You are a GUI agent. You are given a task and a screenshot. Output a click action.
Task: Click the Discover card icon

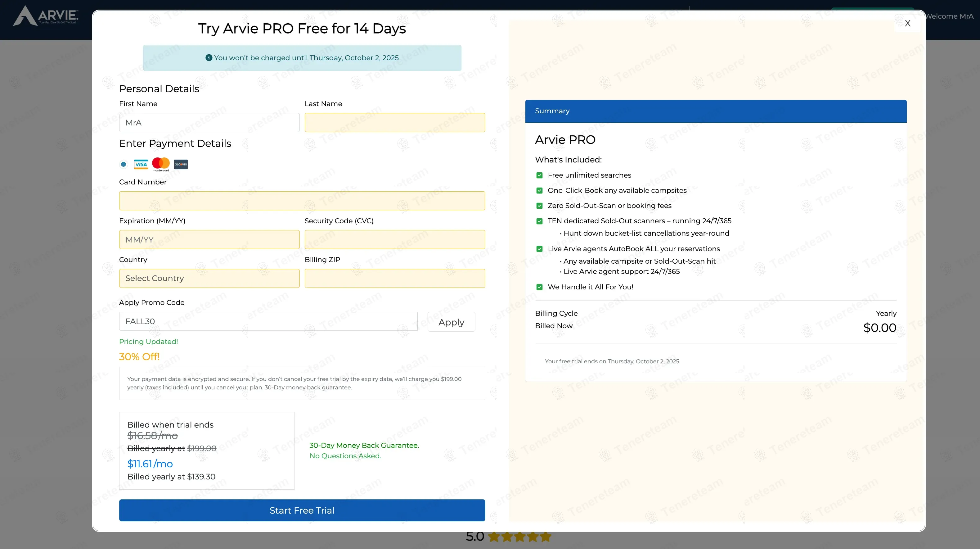point(180,164)
